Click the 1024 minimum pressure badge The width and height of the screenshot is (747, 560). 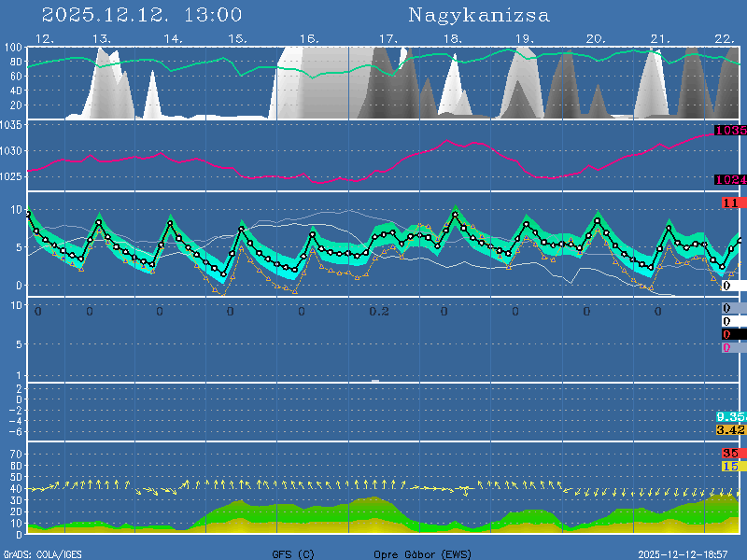point(729,180)
